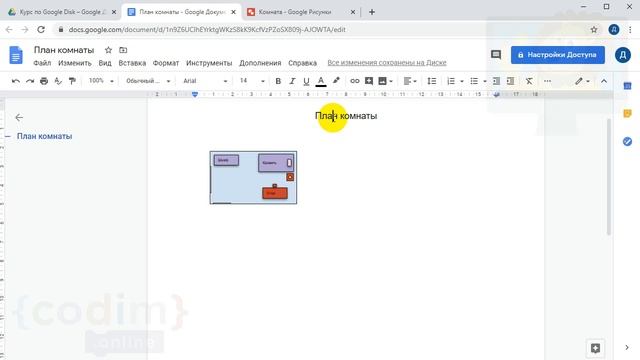Open the font size 14 dropdown
Viewport: 640px width, 360px height.
[252, 81]
